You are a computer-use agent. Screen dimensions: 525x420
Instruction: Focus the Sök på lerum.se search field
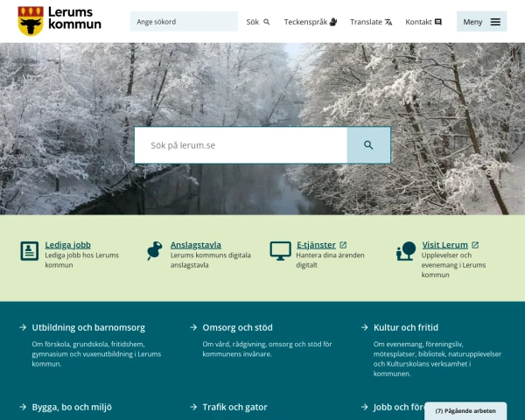(241, 145)
